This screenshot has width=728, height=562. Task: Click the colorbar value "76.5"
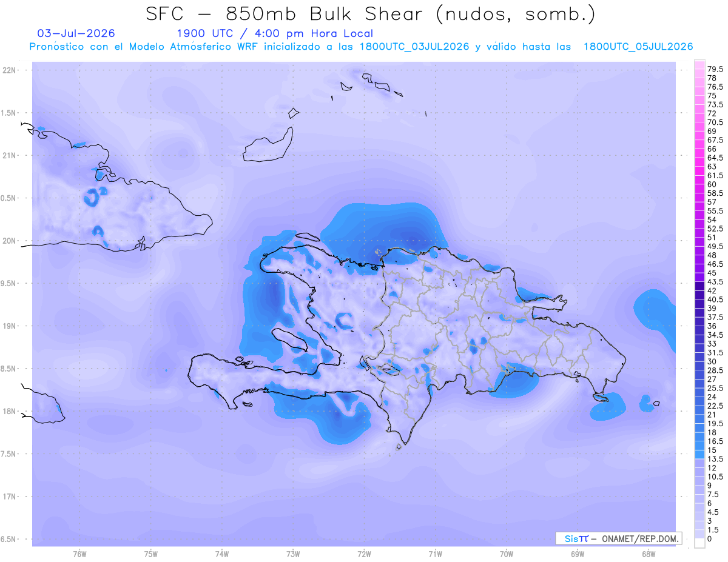pos(716,87)
